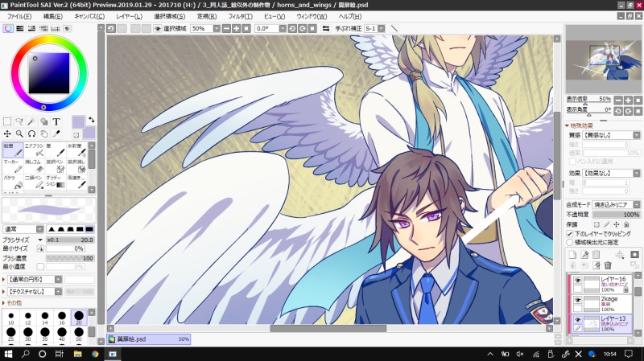
Task: Open the キャンバス(C) menu
Action: pyautogui.click(x=89, y=16)
